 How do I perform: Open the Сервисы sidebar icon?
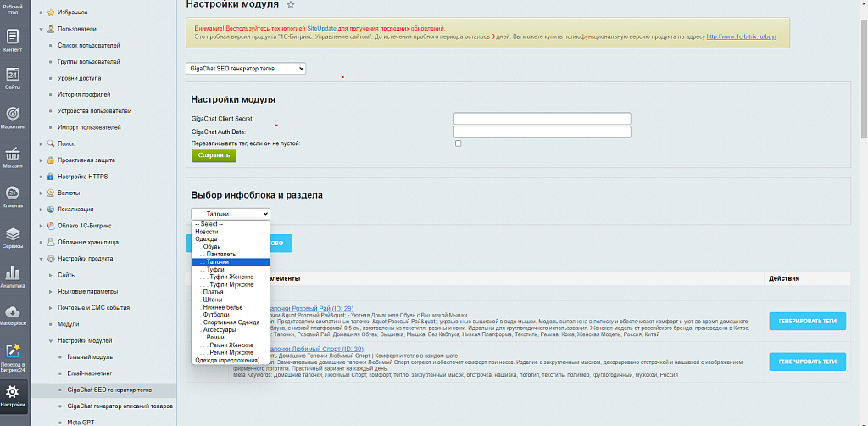(13, 238)
